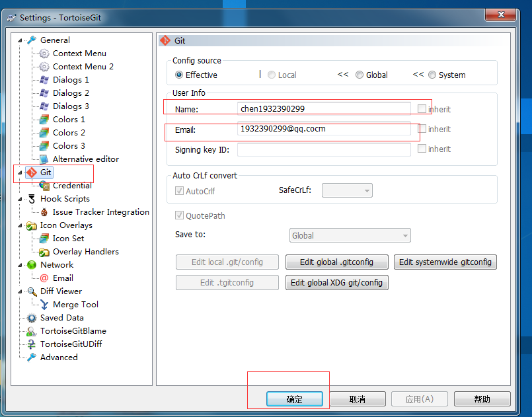The image size is (532, 417).
Task: Click the TortoiseGitUDiff icon
Action: click(x=32, y=344)
